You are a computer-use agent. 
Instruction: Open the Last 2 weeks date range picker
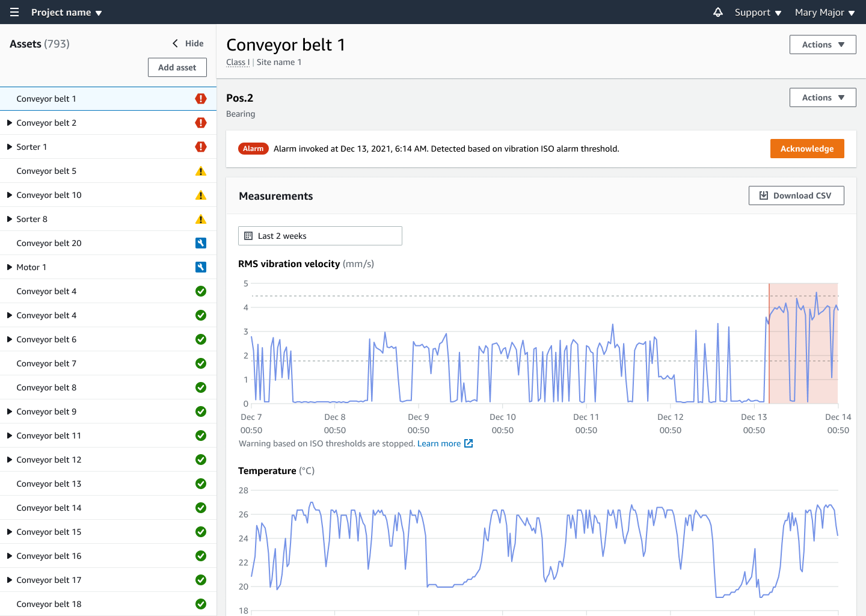click(320, 235)
